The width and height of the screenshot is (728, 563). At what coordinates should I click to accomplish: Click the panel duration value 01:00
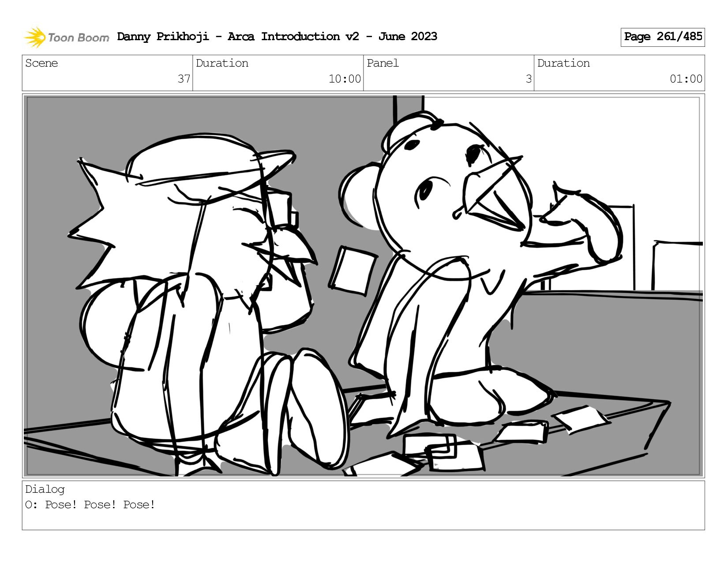click(686, 79)
